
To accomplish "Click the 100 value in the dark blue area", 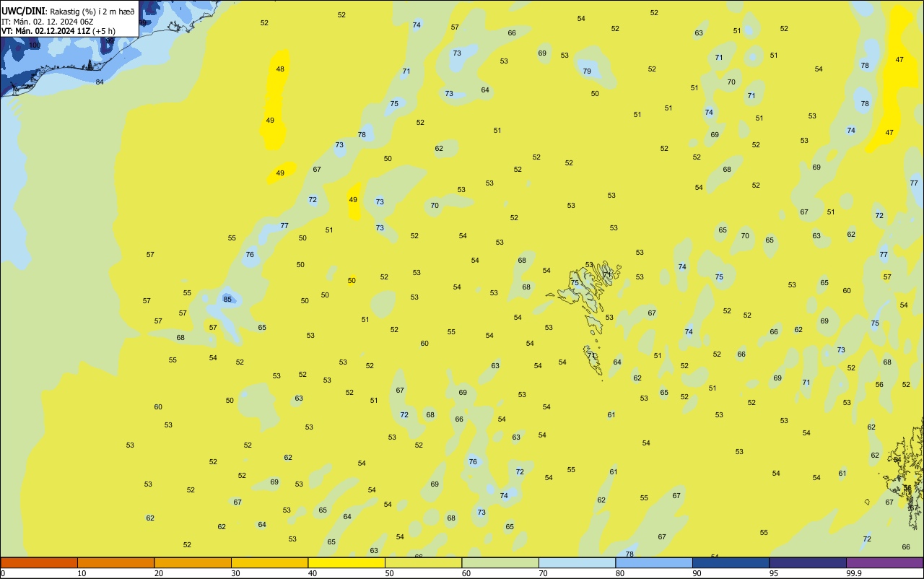I will coord(35,45).
